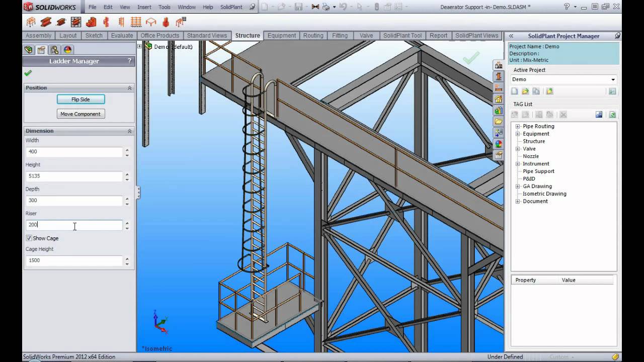
Task: Toggle the Show Cage checkbox
Action: [x=29, y=238]
